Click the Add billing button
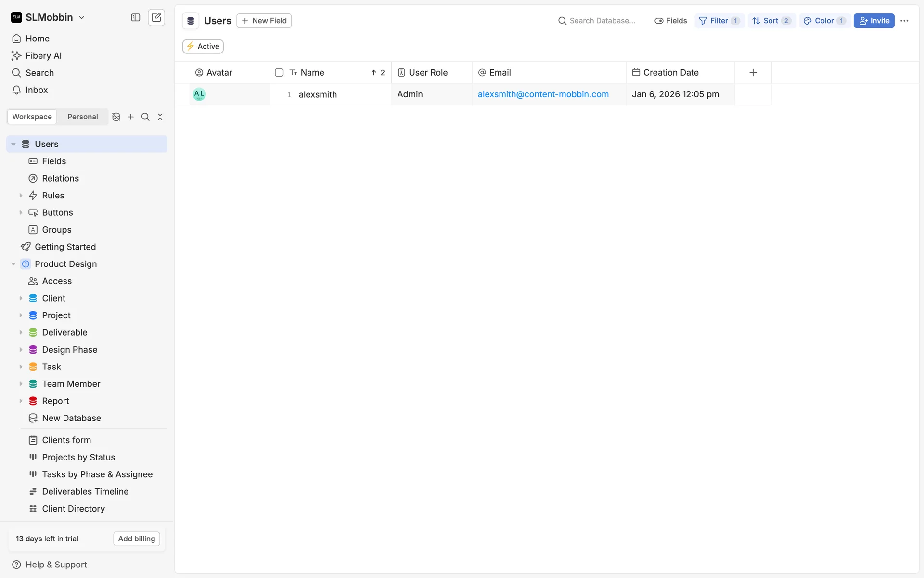Screen dimensions: 924x578 coord(137,539)
